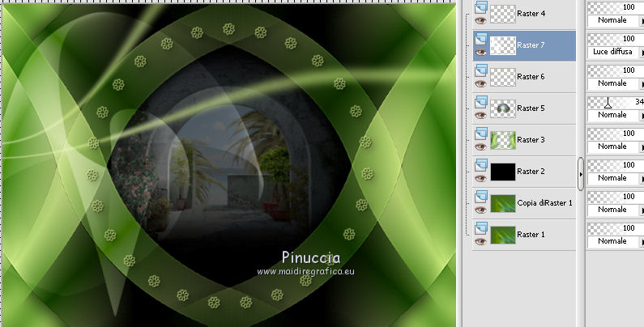Image resolution: width=644 pixels, height=327 pixels.
Task: Adjust Raster 3 opacity slider
Action: click(616, 134)
